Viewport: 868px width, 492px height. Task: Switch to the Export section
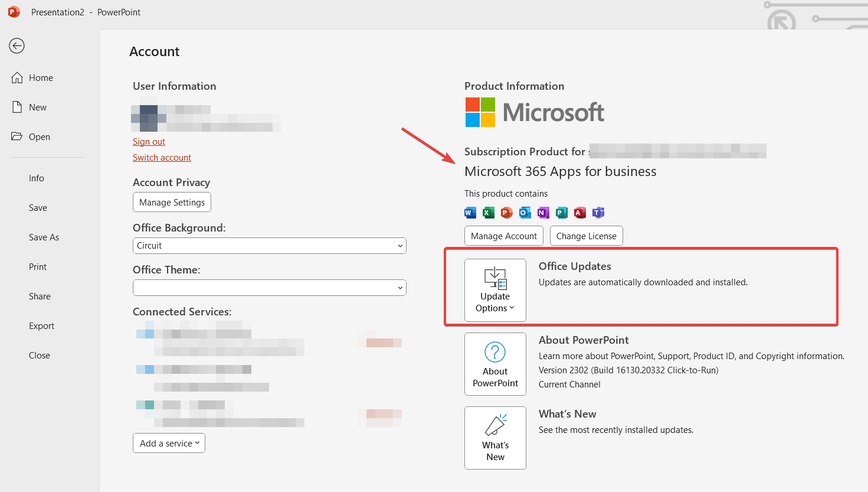click(x=41, y=325)
